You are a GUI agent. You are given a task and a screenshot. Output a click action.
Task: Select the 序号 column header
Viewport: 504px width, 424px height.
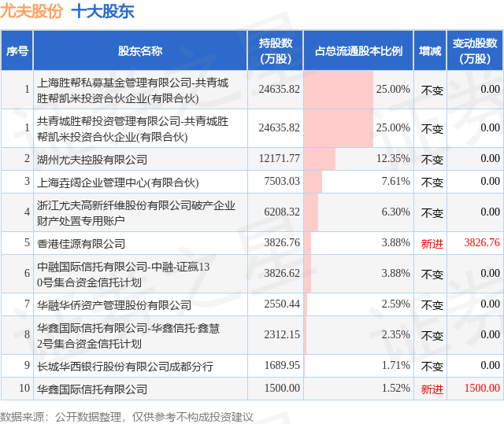tap(17, 50)
